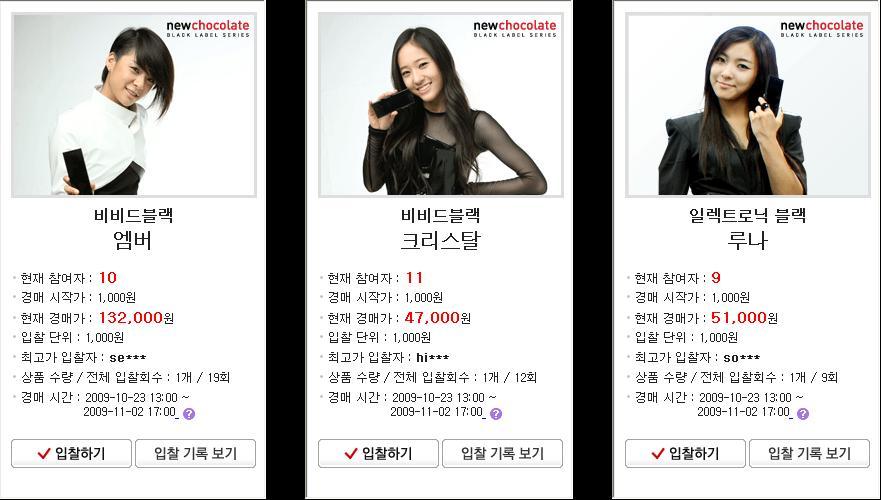Click the help icon under Luna's auction time

coord(803,414)
